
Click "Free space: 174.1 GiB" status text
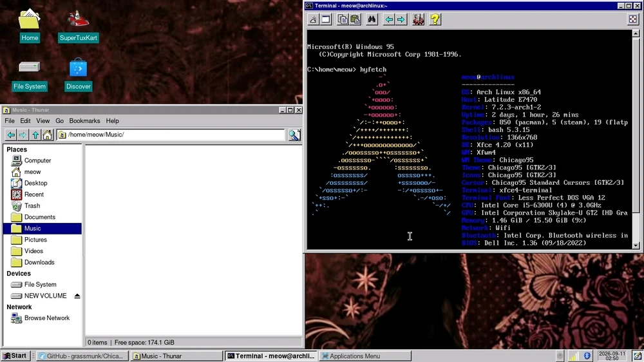[144, 342]
